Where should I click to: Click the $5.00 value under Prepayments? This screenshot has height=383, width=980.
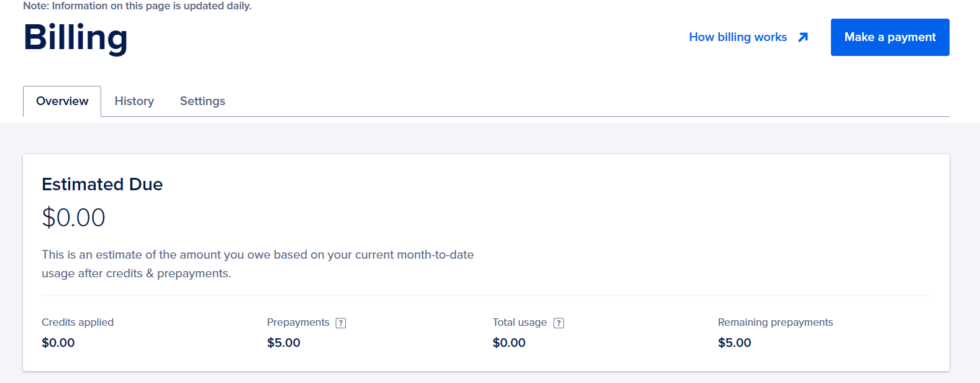(284, 343)
